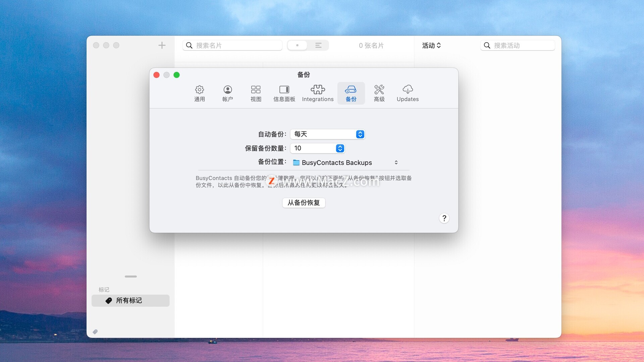Click the help question mark button

444,219
